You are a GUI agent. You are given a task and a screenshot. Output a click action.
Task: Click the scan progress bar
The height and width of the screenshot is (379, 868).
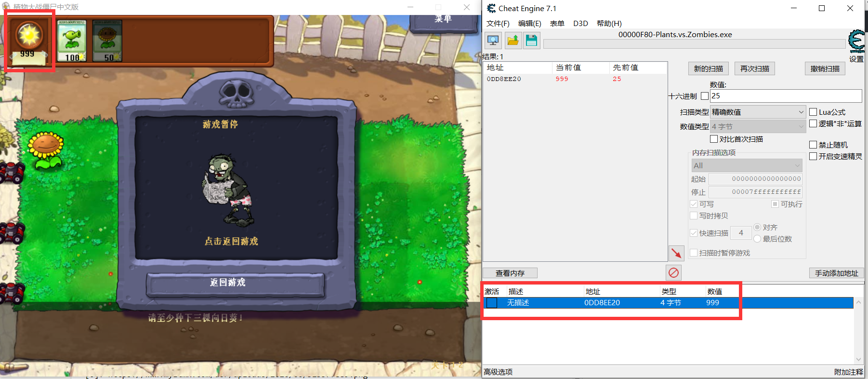pyautogui.click(x=694, y=44)
